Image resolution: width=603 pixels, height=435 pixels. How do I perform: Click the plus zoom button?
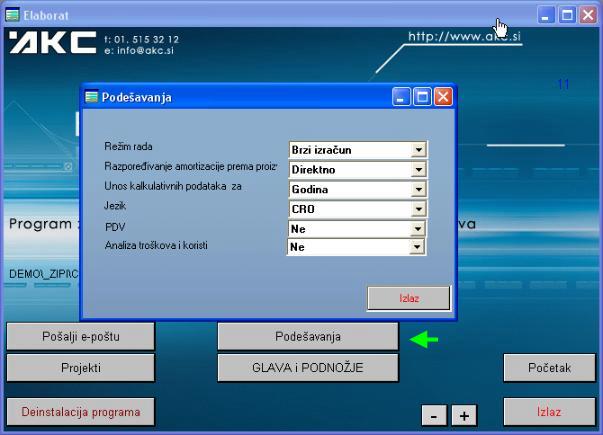click(464, 415)
